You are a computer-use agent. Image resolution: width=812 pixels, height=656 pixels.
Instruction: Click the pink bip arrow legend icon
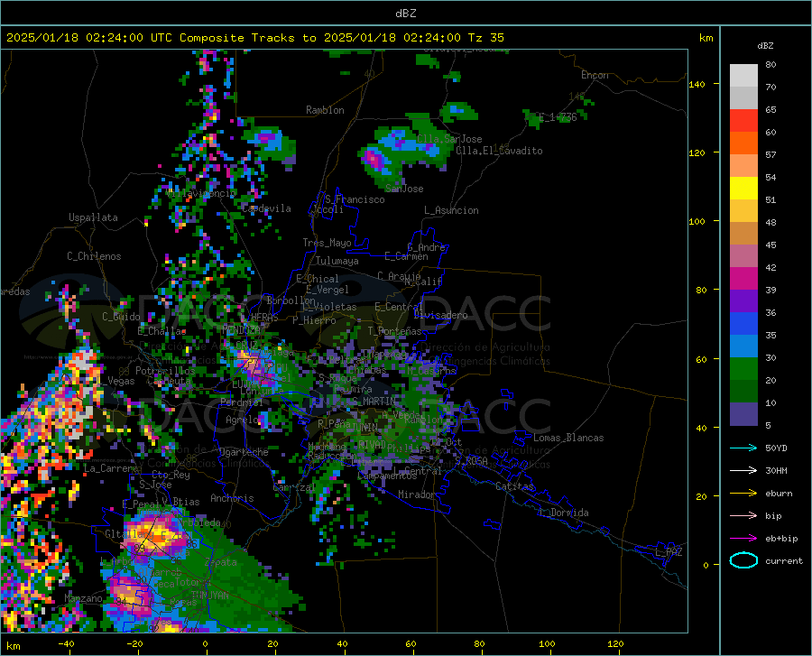[743, 516]
